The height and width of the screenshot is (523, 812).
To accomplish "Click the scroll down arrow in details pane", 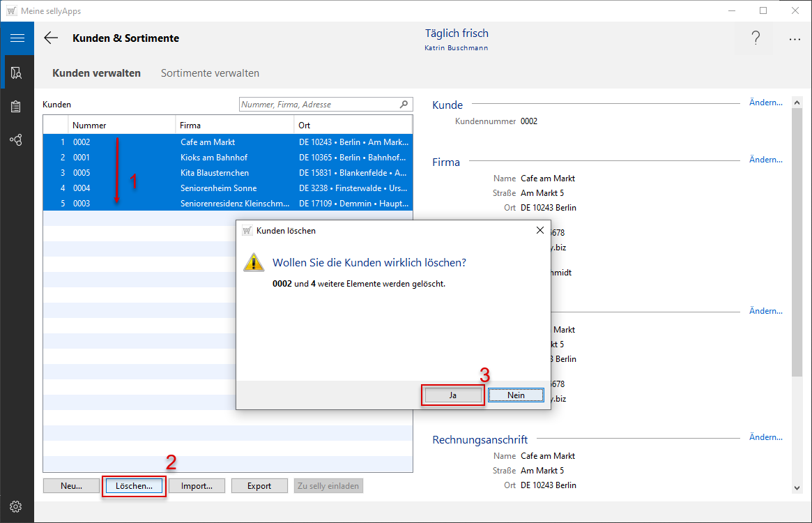I will (797, 488).
